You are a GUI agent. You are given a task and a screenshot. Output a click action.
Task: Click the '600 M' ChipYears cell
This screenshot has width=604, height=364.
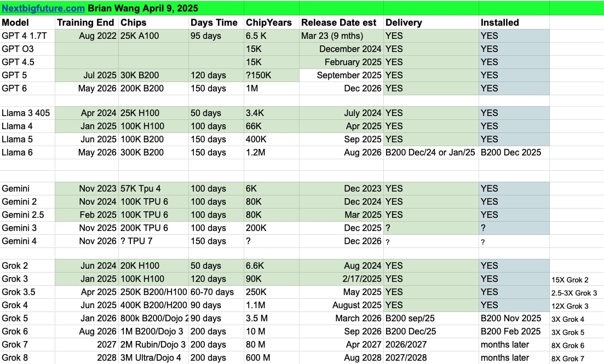[272, 357]
